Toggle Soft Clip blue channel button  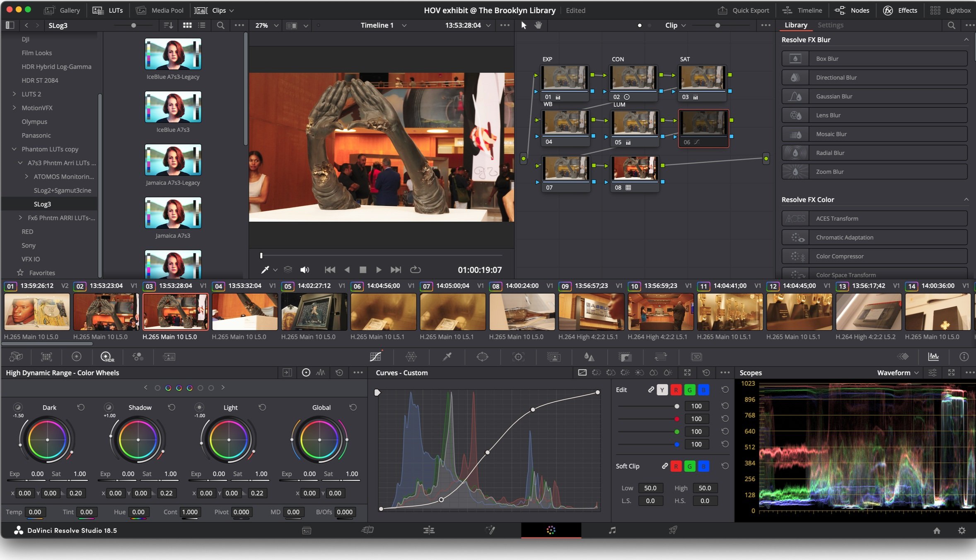pyautogui.click(x=703, y=466)
